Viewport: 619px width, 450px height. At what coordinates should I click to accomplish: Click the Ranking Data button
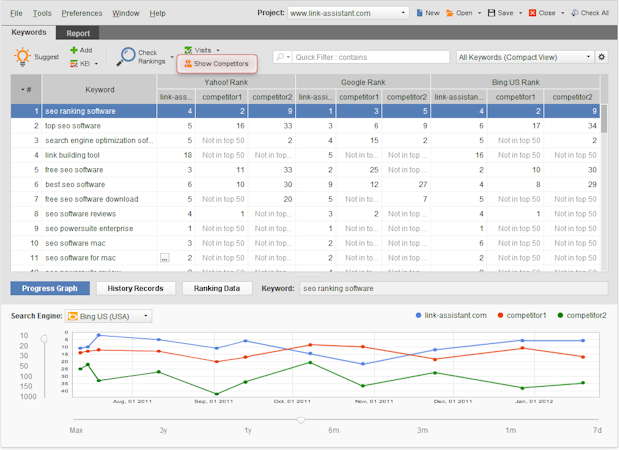point(217,289)
